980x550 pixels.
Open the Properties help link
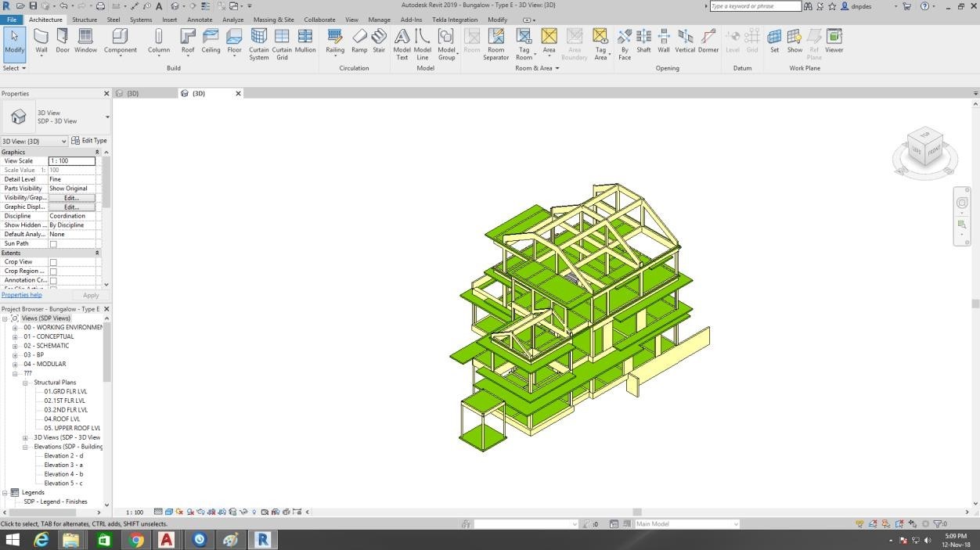point(22,295)
